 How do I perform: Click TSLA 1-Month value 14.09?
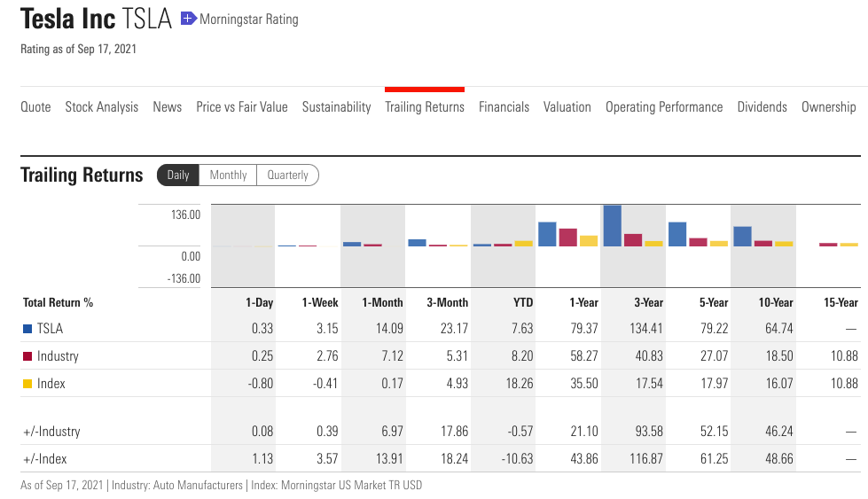tap(389, 329)
